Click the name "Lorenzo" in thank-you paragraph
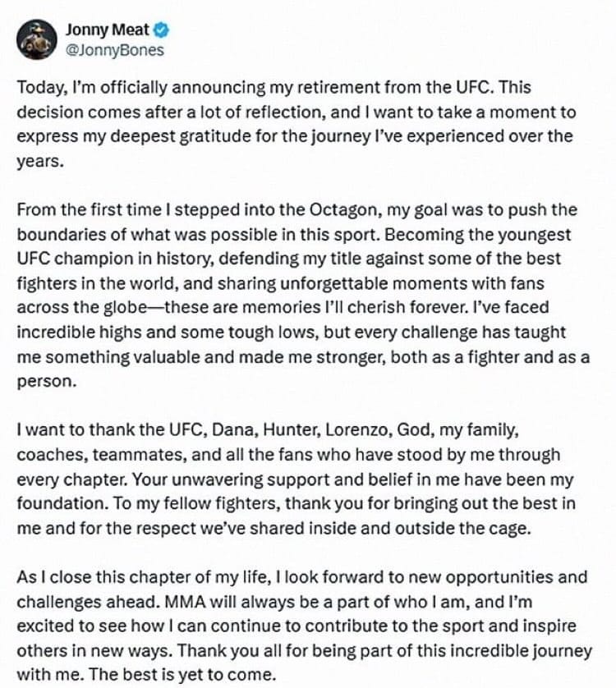The height and width of the screenshot is (688, 616). [x=356, y=429]
